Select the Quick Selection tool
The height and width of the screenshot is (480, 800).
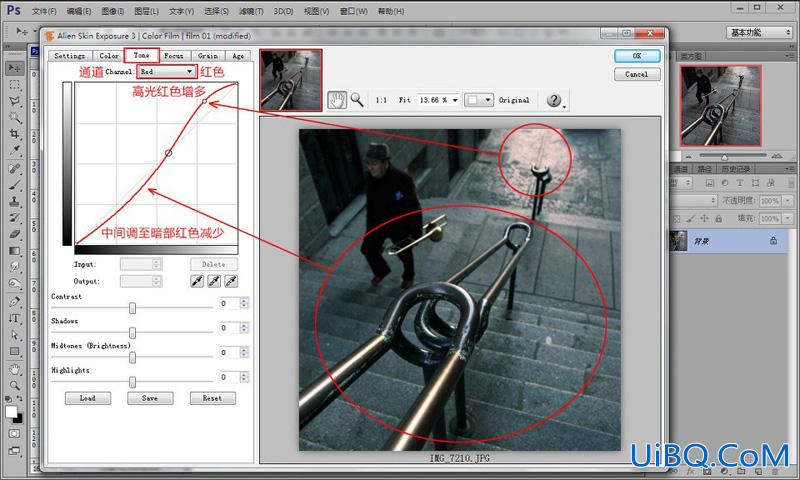tap(14, 118)
